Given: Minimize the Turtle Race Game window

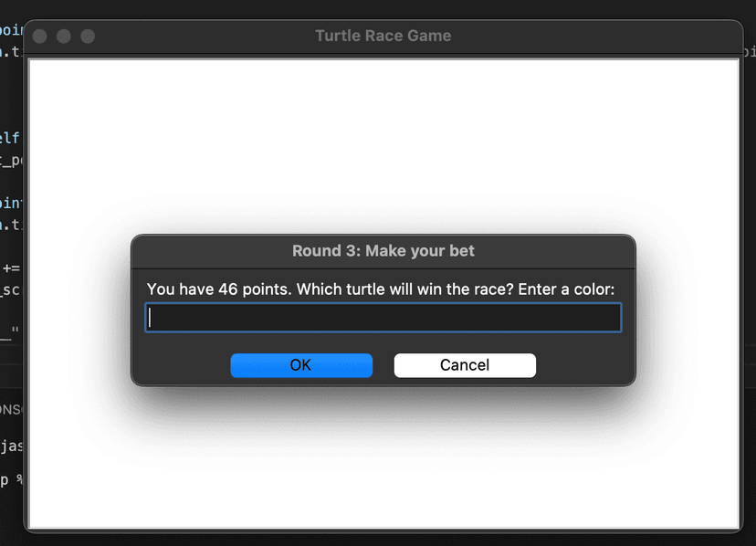Looking at the screenshot, I should tap(64, 37).
